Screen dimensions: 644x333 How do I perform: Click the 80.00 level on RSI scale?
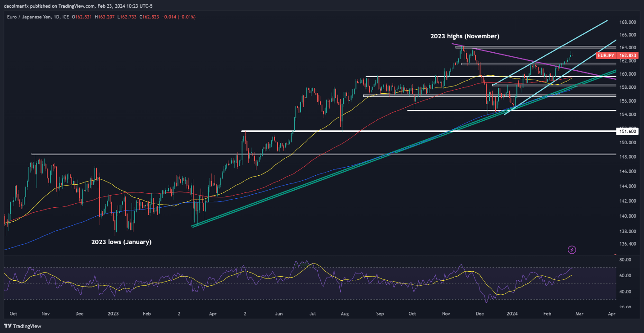625,260
